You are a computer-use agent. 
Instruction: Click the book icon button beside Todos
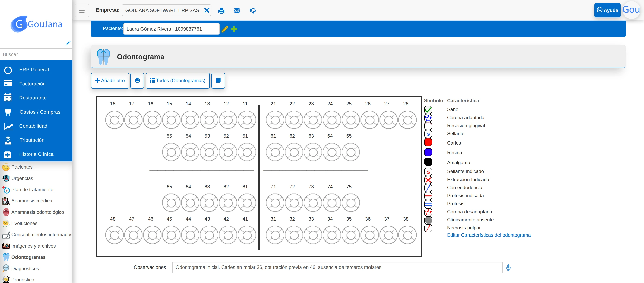coord(218,81)
